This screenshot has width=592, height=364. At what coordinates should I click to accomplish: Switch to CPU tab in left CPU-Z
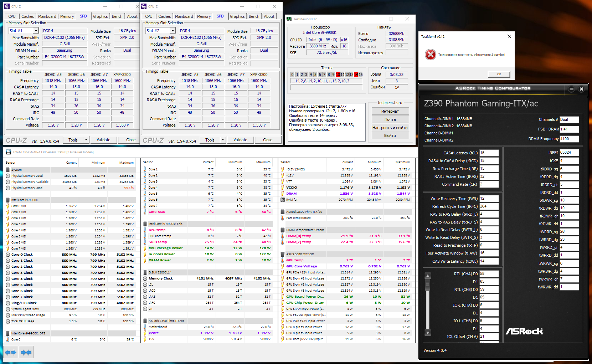click(x=12, y=16)
